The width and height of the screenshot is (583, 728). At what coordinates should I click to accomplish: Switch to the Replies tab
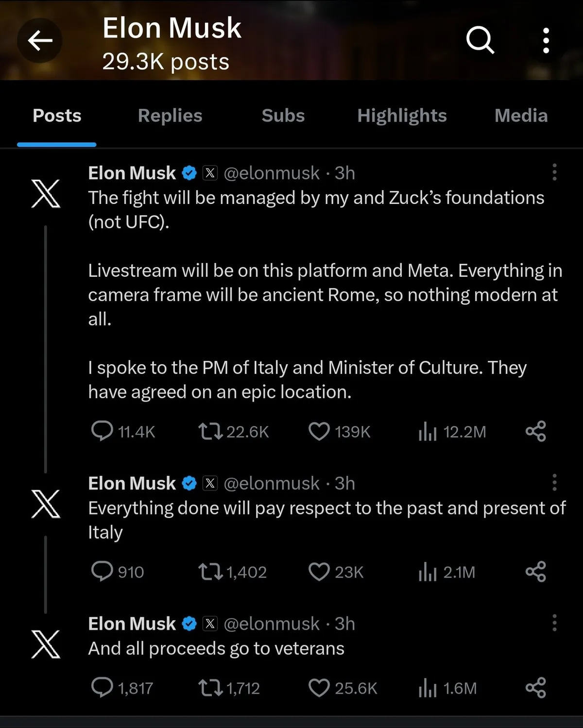point(170,116)
